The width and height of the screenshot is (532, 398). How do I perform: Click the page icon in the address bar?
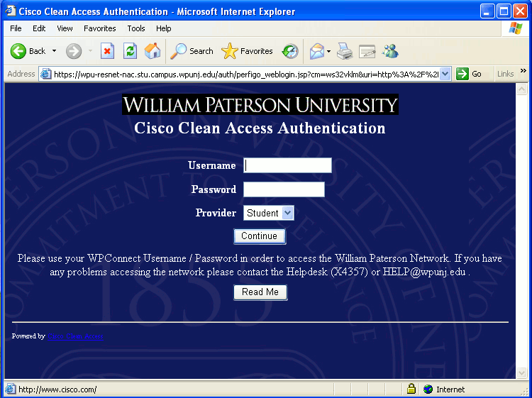pyautogui.click(x=46, y=74)
